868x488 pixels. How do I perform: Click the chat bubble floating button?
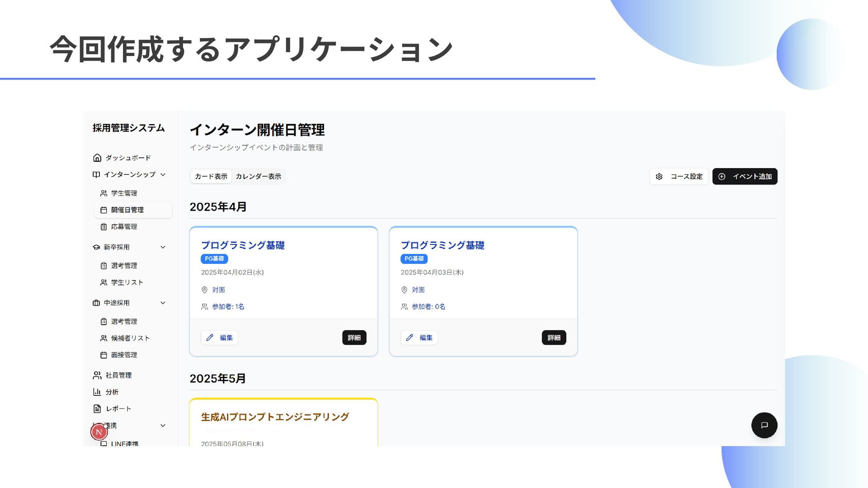point(764,425)
